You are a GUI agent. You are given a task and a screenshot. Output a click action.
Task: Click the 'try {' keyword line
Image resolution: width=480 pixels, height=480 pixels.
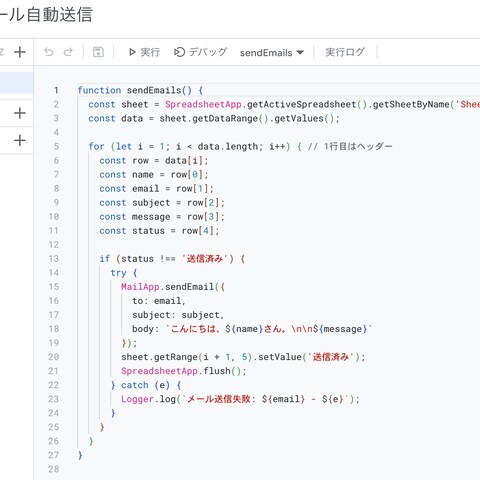[124, 273]
